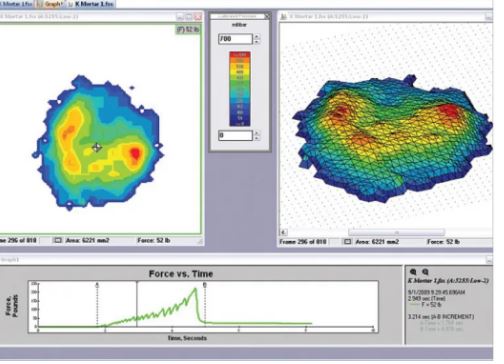
Task: Select marker B on the Force vs. Time graph
Action: 205,285
